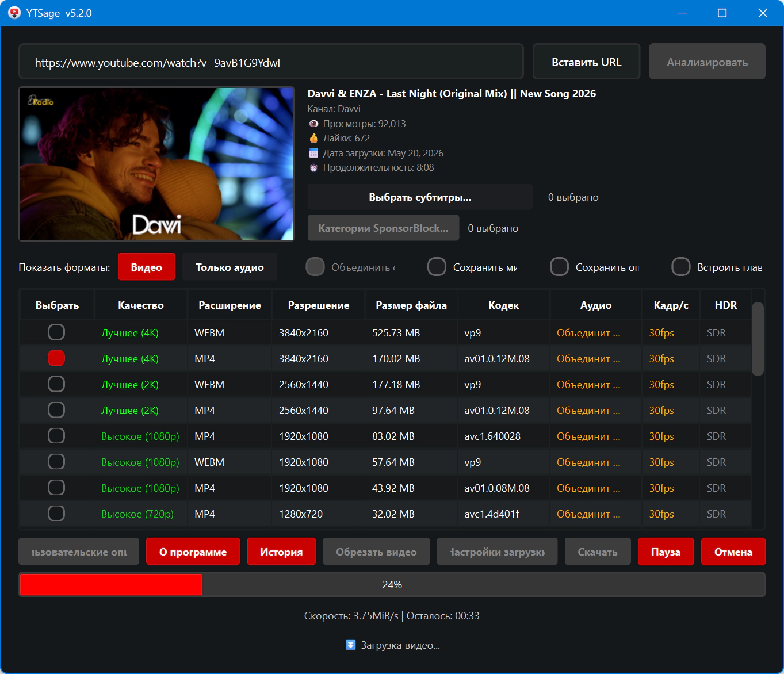Screen dimensions: 784x674
Task: Open Настройки загрузки settings
Action: click(x=497, y=552)
